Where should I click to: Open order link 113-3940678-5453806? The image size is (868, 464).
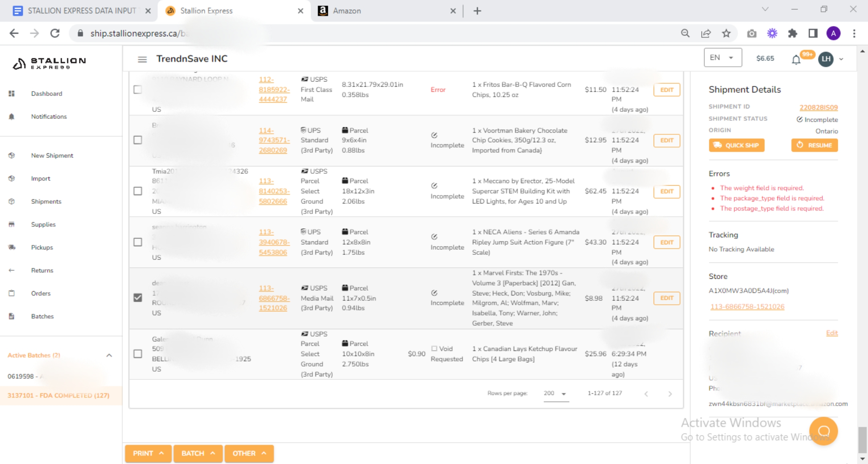point(274,242)
